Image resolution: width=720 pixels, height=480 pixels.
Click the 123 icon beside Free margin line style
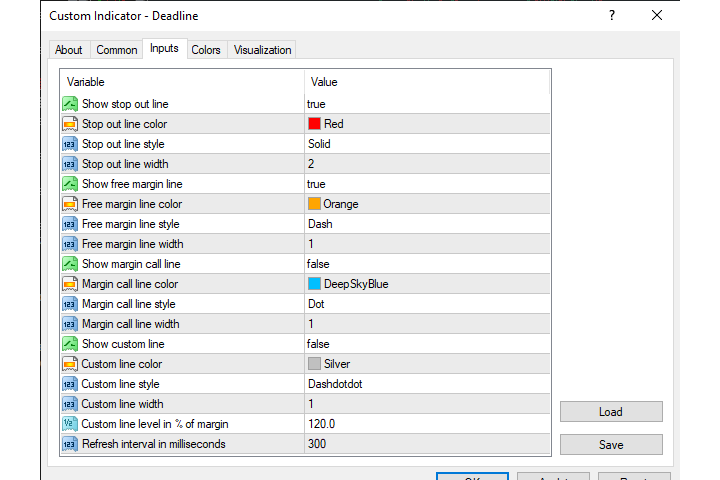pyautogui.click(x=70, y=224)
